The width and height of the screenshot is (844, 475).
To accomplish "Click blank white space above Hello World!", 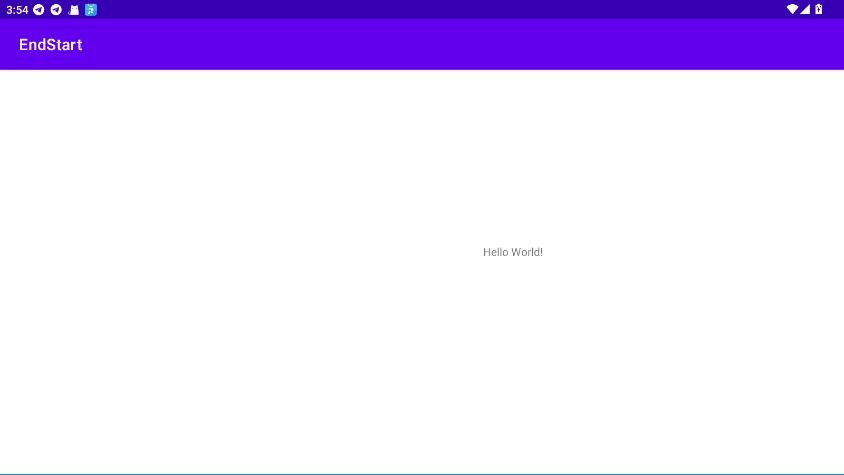I will click(x=512, y=150).
